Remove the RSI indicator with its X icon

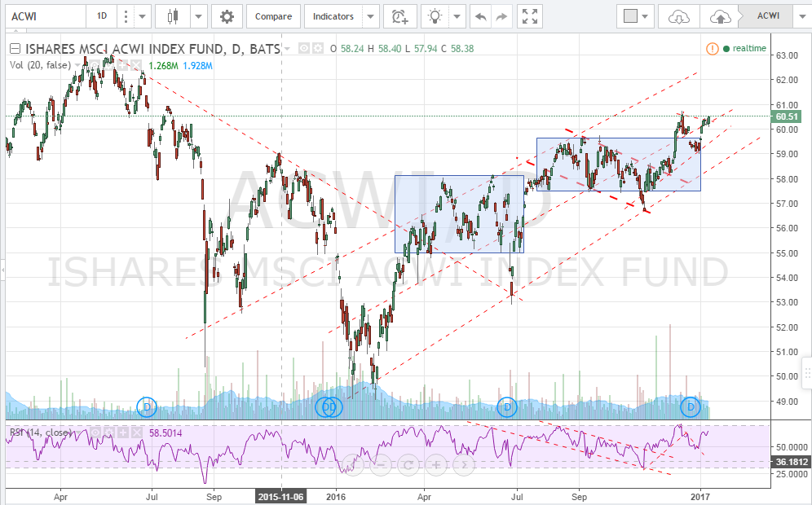(x=136, y=433)
